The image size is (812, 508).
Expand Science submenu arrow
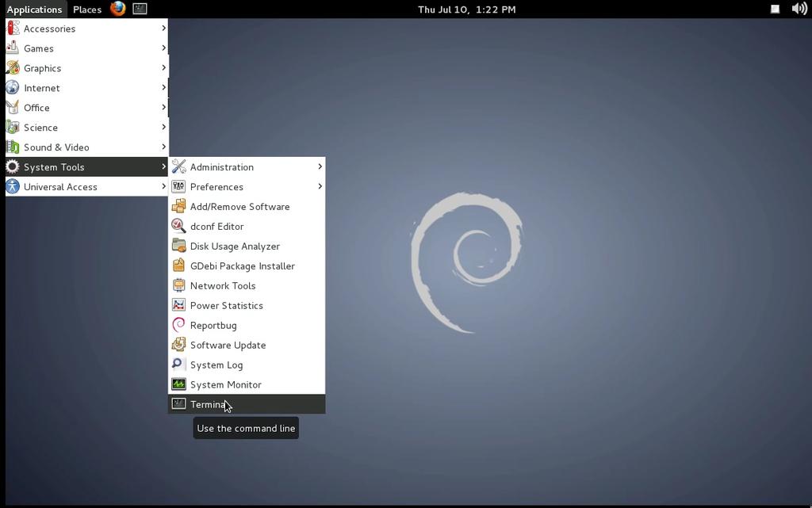163,127
